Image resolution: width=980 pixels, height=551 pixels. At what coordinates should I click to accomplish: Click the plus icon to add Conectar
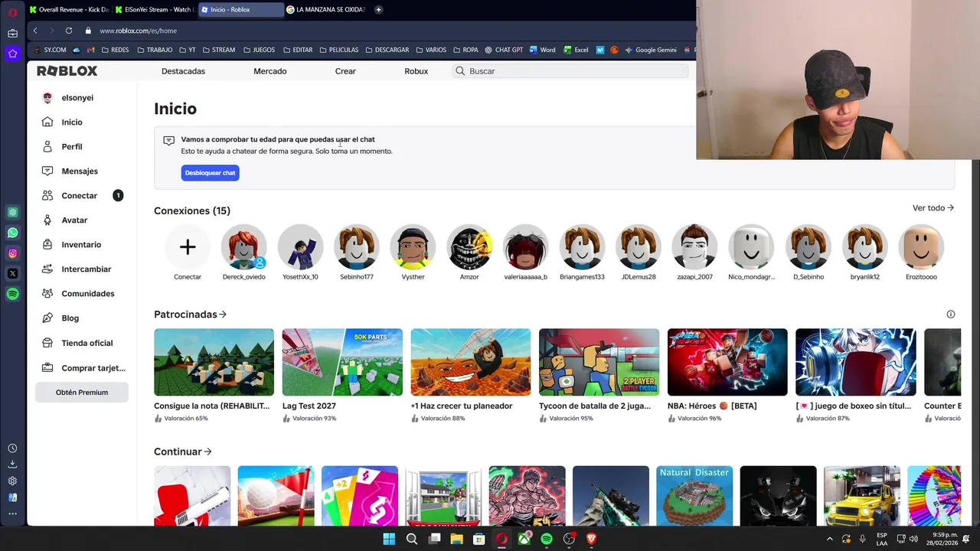(x=188, y=246)
